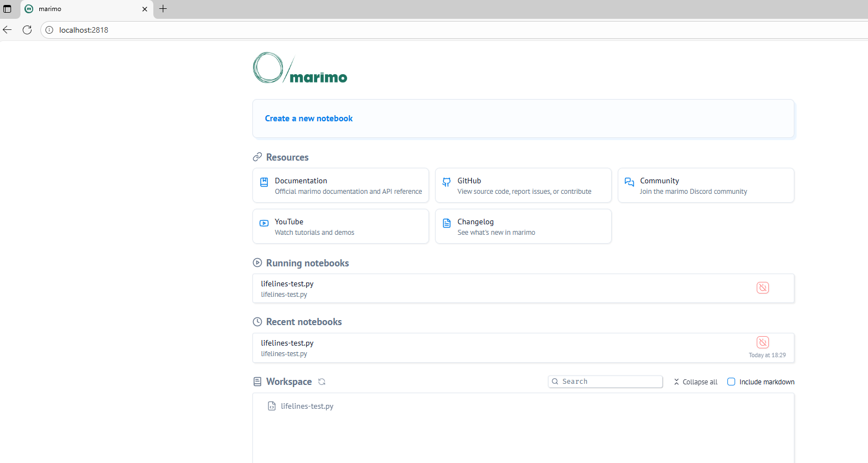The height and width of the screenshot is (463, 868).
Task: Open the YouTube tutorials card
Action: click(x=340, y=227)
